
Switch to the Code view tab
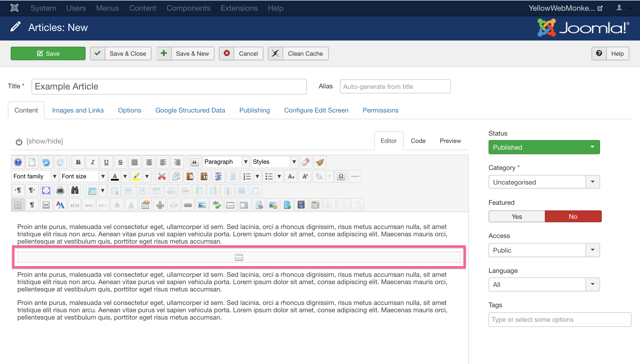coord(418,140)
